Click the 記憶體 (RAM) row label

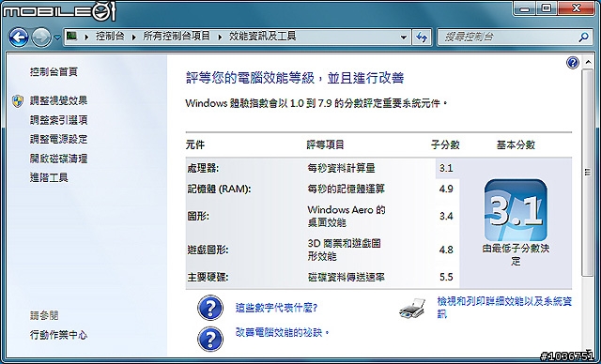point(219,190)
